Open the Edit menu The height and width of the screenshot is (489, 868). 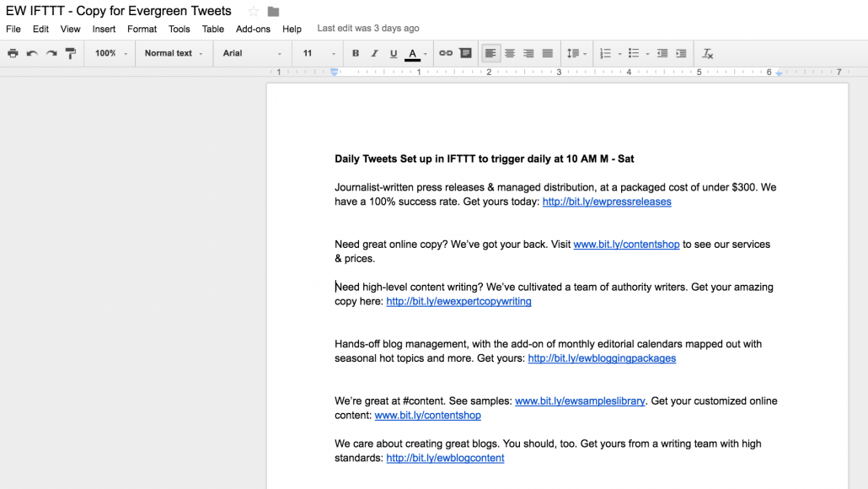40,29
